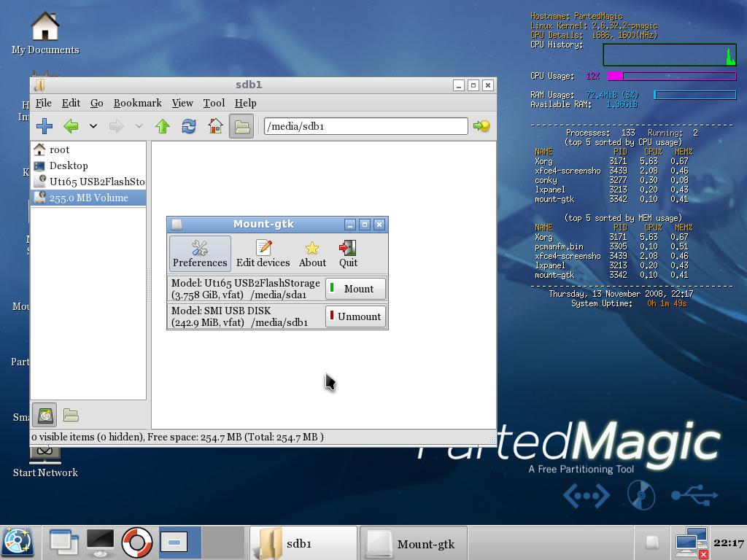Open the File menu
The image size is (747, 560).
43,103
